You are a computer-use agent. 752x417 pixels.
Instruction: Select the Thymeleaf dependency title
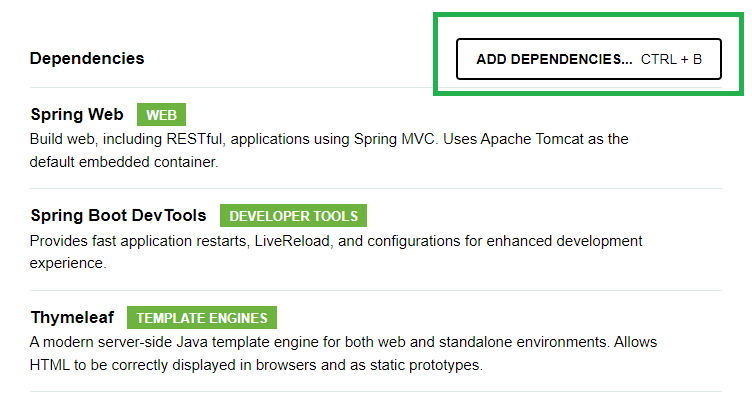pyautogui.click(x=72, y=318)
